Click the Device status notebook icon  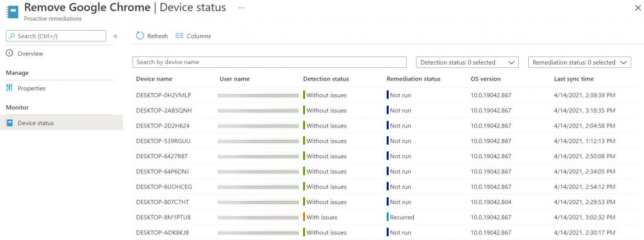click(9, 123)
